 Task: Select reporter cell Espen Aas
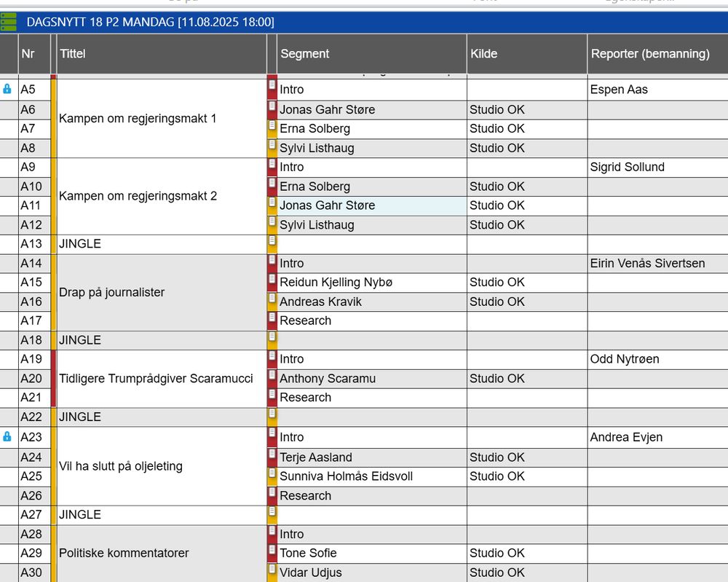658,90
